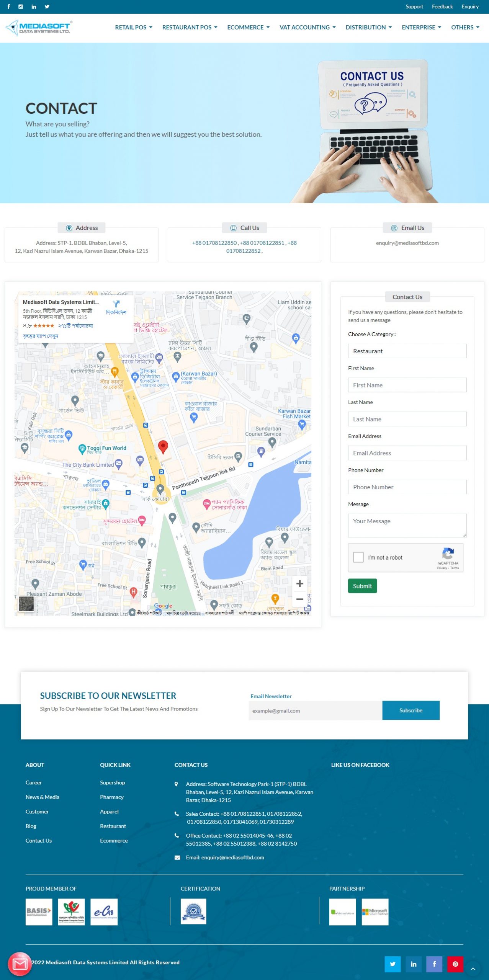Click the Address location pin icon
This screenshot has height=980, width=489.
(x=69, y=228)
